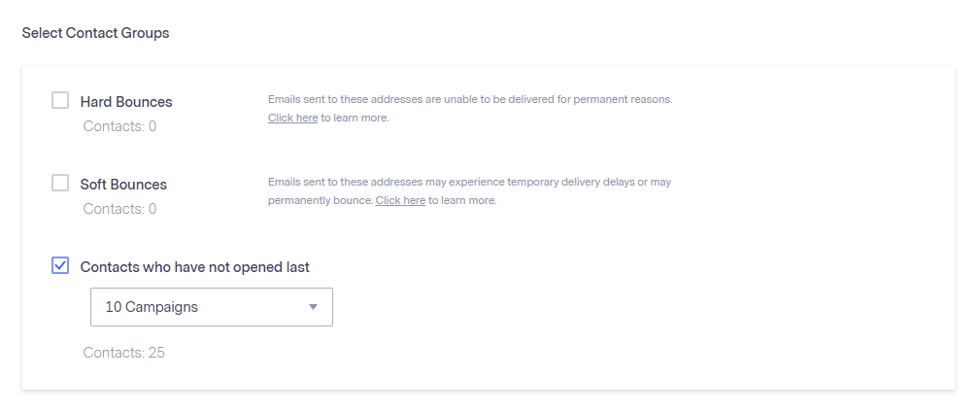Click the 'Soft Bounces' label text
980x411 pixels.
[123, 185]
